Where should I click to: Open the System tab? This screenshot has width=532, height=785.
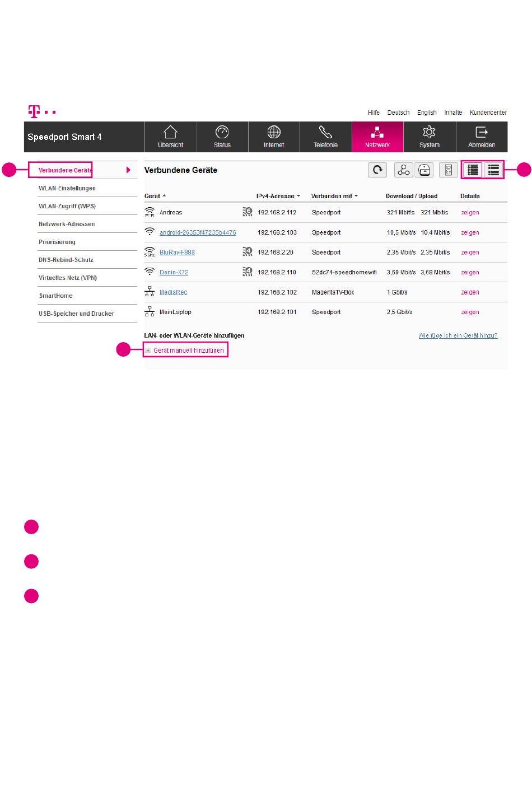[x=430, y=137]
